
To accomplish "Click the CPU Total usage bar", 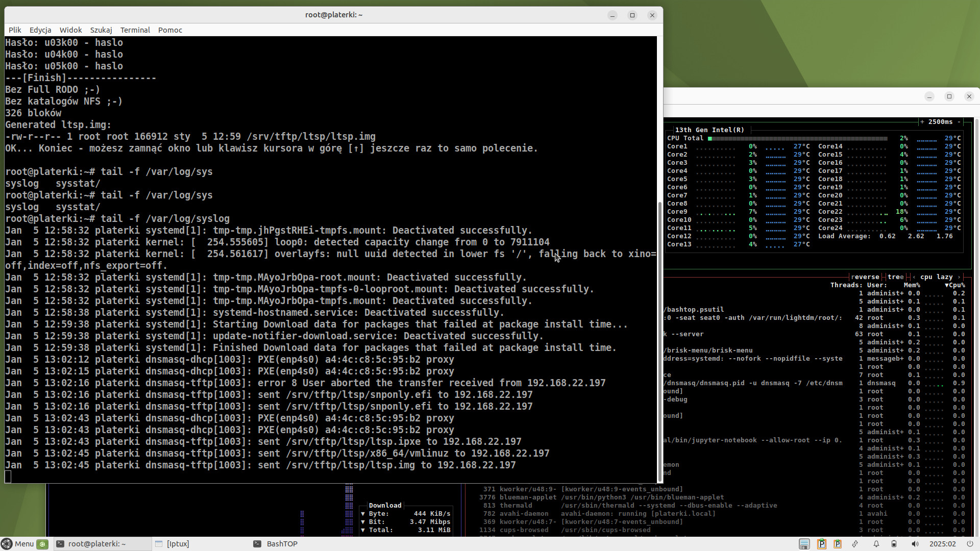I will pyautogui.click(x=797, y=138).
